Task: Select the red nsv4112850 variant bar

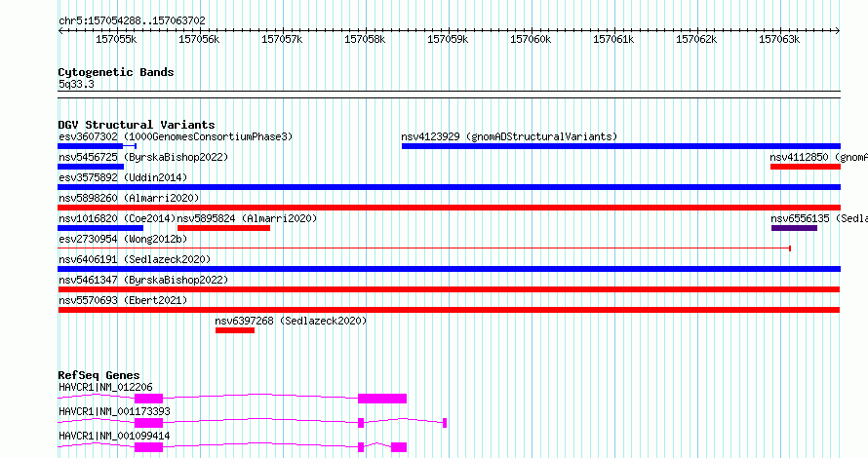Action: 806,167
